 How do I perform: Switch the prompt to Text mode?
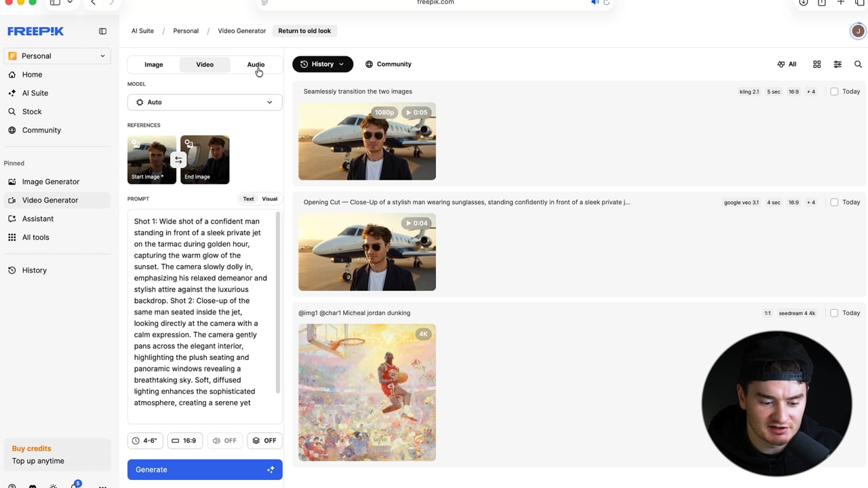248,199
